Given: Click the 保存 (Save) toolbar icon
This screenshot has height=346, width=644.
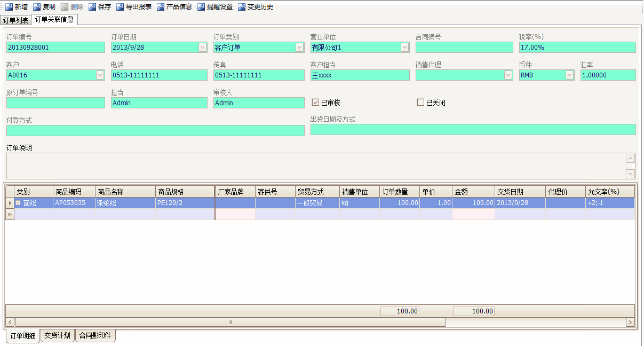Looking at the screenshot, I should [92, 7].
